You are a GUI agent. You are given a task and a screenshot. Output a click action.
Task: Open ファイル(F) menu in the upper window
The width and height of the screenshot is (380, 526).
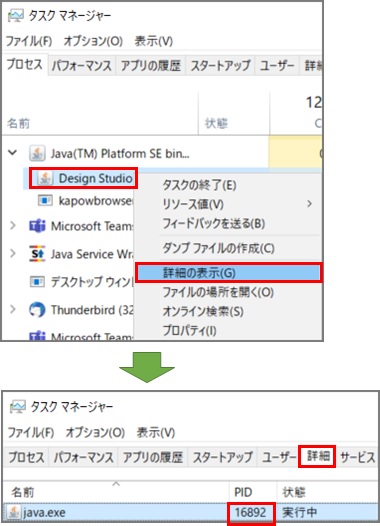point(29,41)
